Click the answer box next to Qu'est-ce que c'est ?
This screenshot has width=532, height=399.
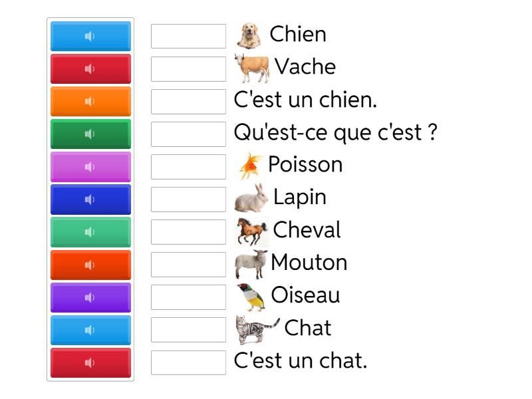[x=188, y=134]
